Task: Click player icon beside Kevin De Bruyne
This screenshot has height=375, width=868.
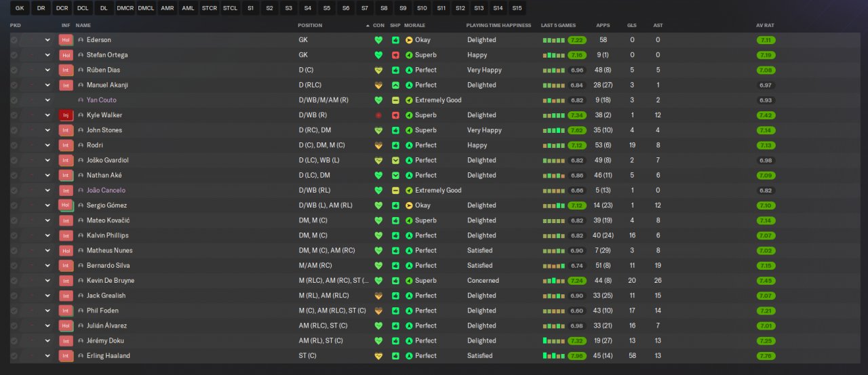Action: [81, 281]
